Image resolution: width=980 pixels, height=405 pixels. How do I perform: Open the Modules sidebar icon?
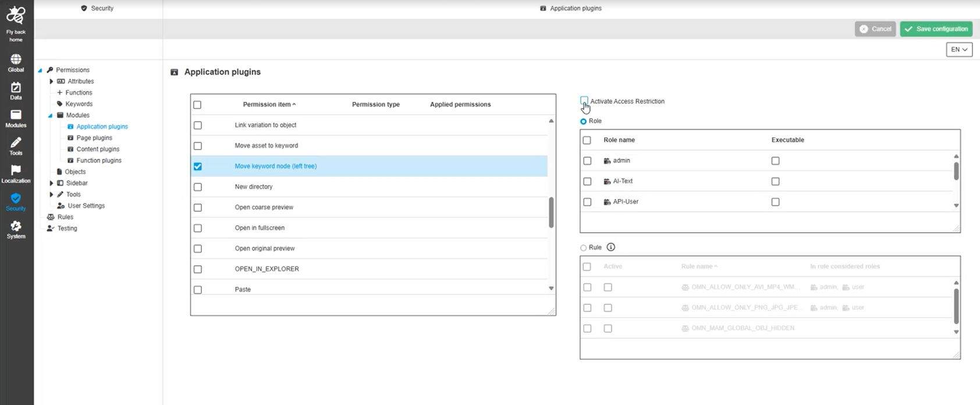tap(16, 115)
